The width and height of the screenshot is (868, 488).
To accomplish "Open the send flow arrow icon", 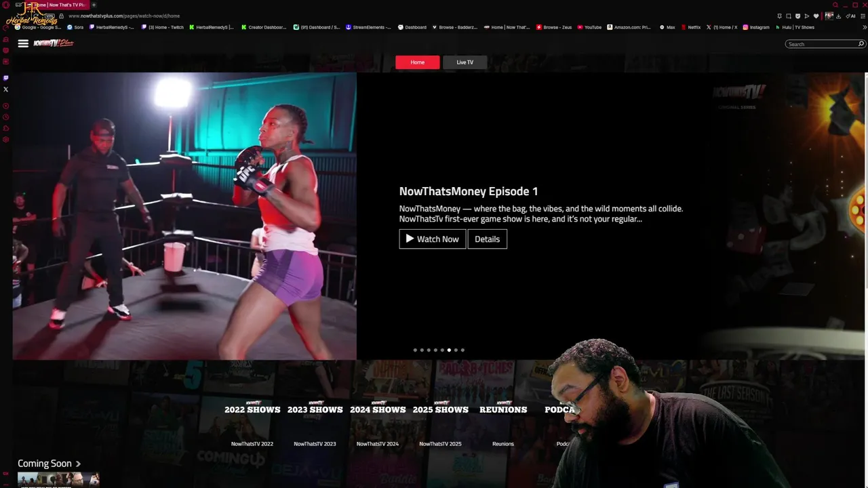I will (x=807, y=16).
